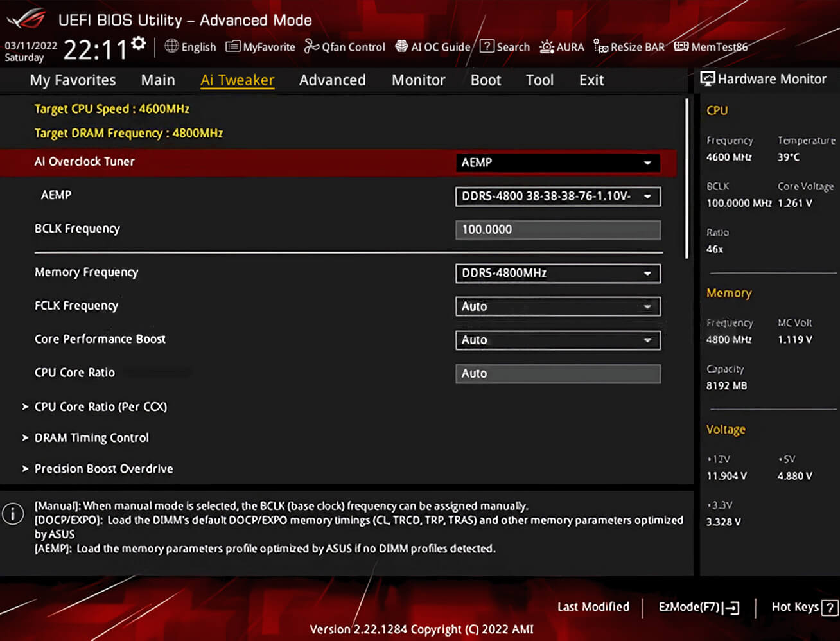Click the Last Modified button

593,607
